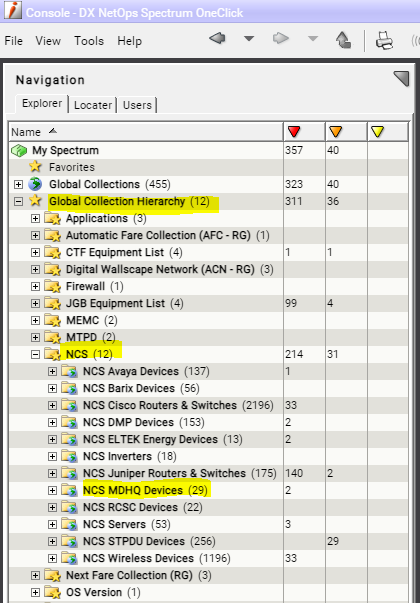This screenshot has width=420, height=603.
Task: Click critical count 140 for Juniper
Action: coord(294,473)
